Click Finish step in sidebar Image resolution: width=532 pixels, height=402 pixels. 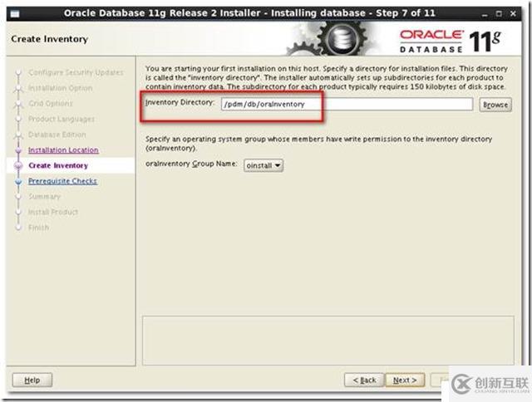39,228
